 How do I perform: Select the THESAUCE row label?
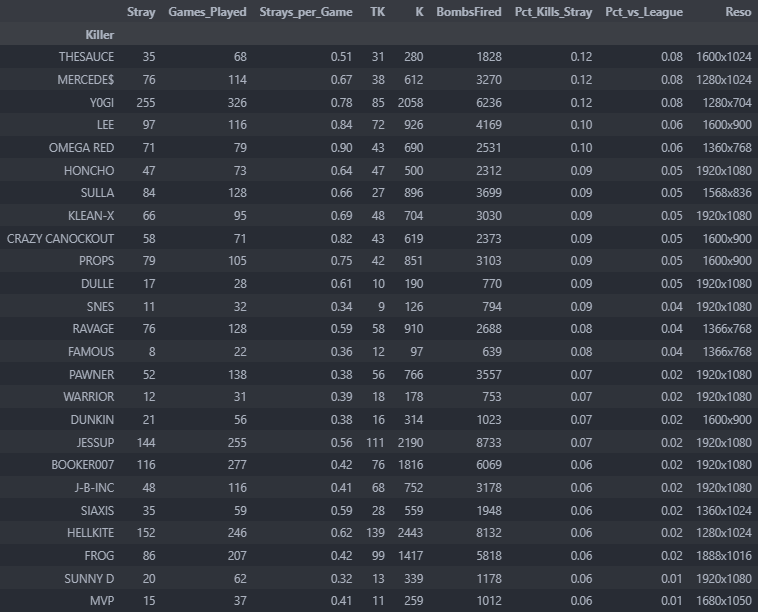[x=86, y=57]
